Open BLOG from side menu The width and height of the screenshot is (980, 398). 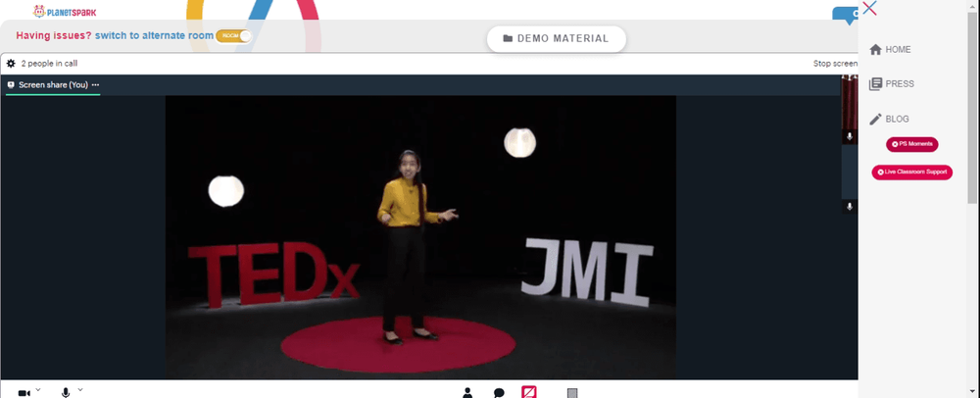pos(890,119)
